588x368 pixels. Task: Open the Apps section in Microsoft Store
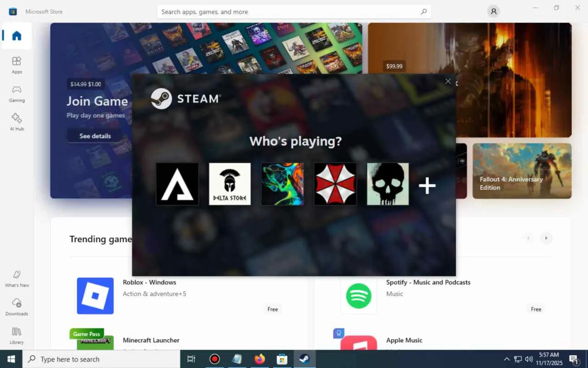(x=17, y=65)
